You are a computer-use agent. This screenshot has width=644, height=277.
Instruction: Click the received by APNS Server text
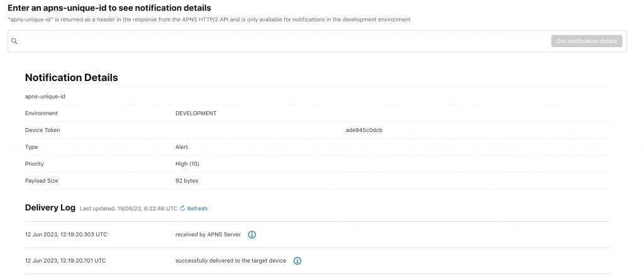tap(208, 235)
